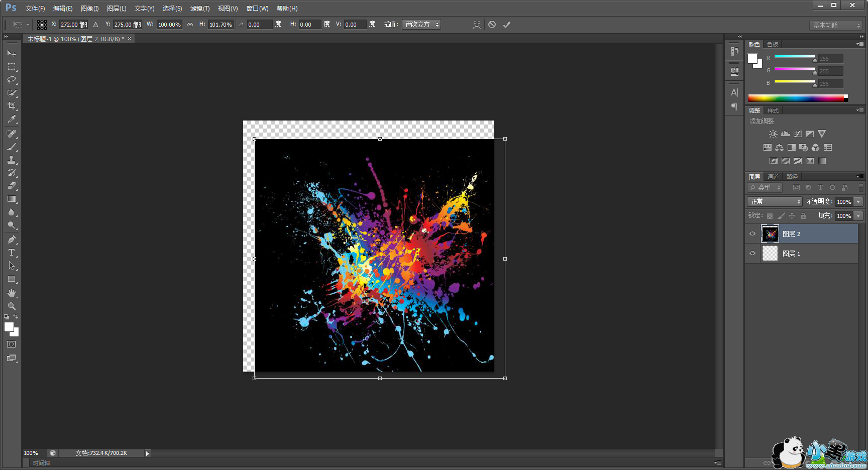
Task: Open the 正常 blend mode dropdown
Action: (x=775, y=201)
